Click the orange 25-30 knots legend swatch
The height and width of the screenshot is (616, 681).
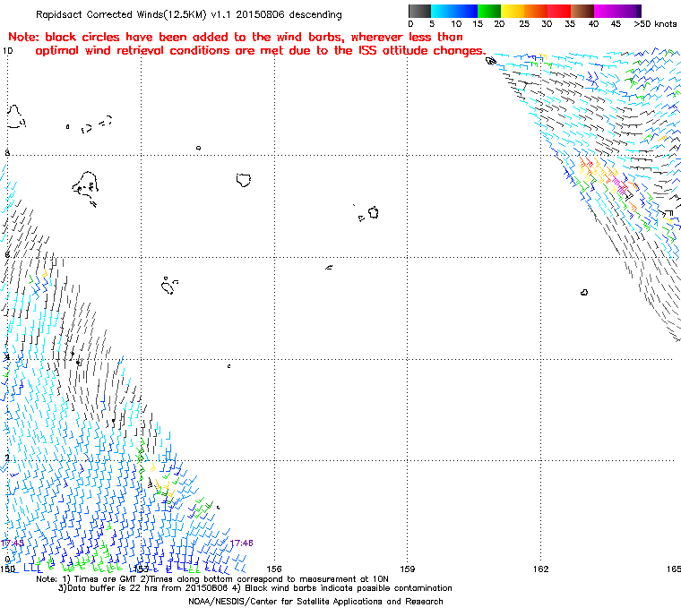tap(536, 11)
